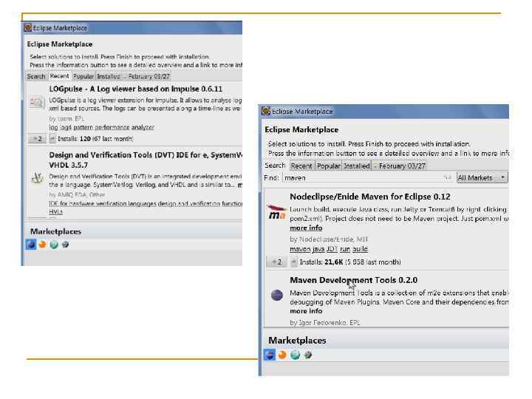Viewport: 532px width, 399px height.
Task: Click the share icon beside LOGpulse installs
Action: [52, 139]
